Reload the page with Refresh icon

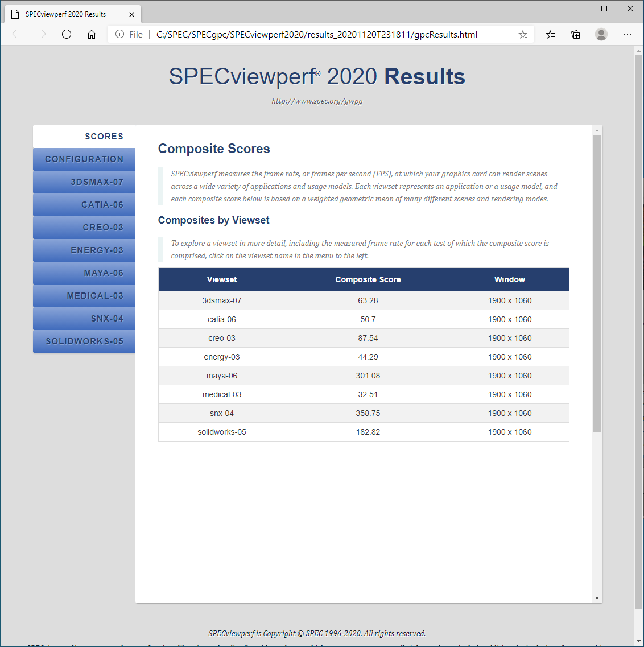click(67, 34)
